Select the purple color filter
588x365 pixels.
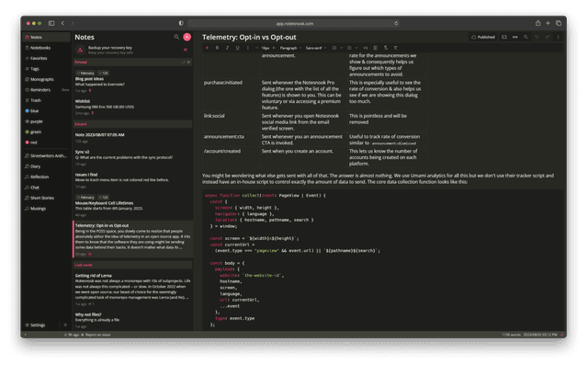(46, 121)
